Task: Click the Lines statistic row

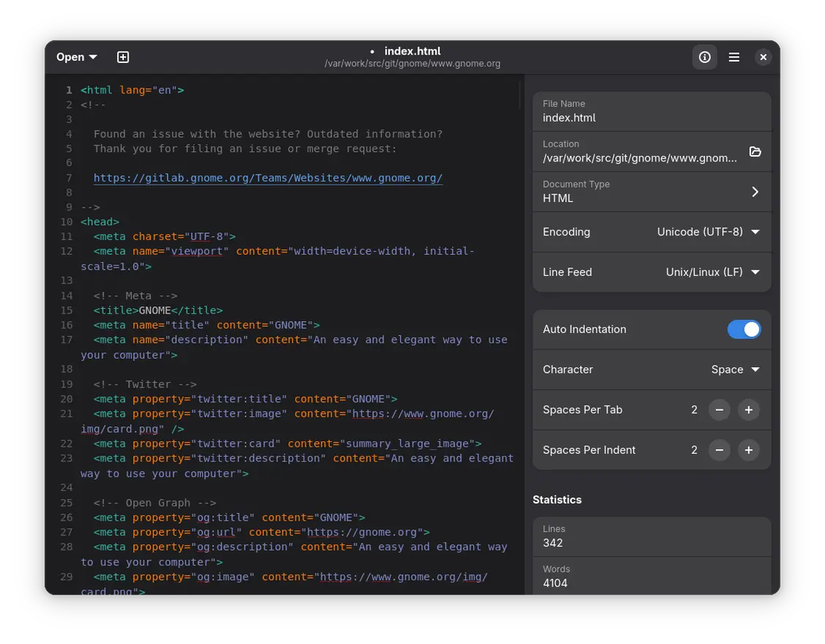Action: pyautogui.click(x=651, y=536)
